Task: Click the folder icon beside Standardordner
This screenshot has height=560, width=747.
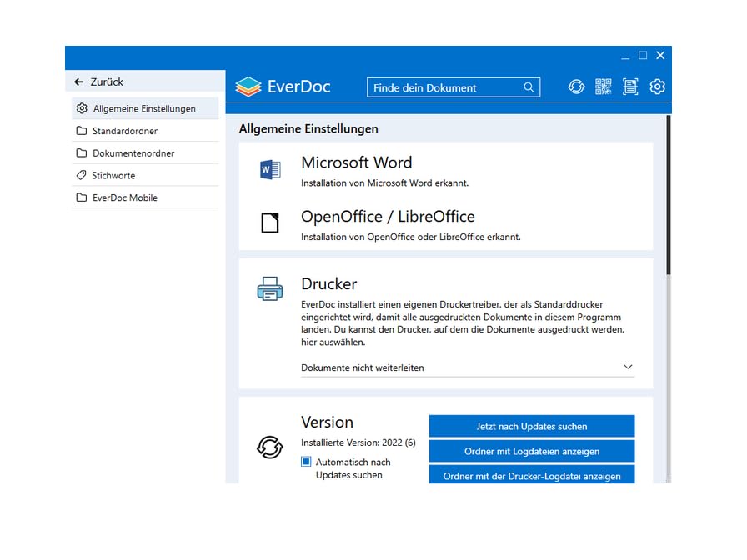Action: (x=82, y=131)
